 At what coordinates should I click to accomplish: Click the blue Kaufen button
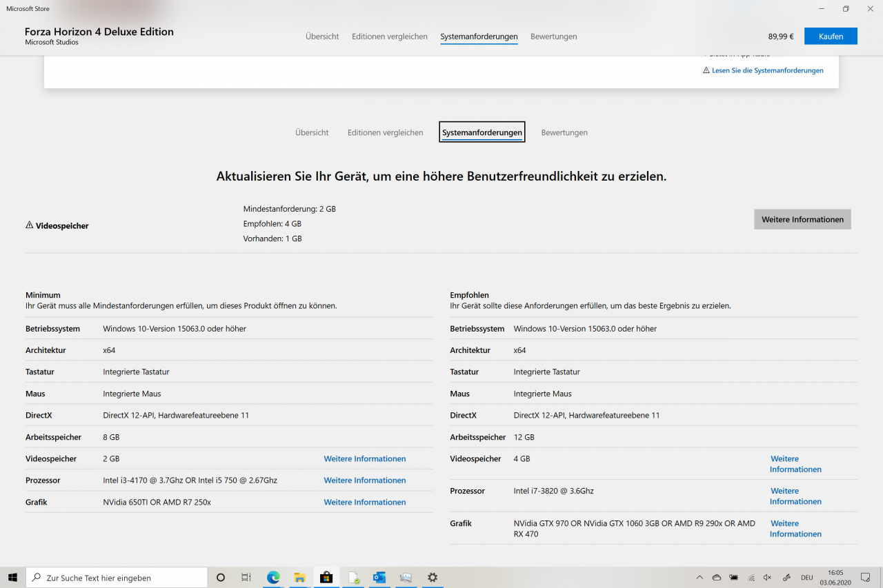pos(831,37)
